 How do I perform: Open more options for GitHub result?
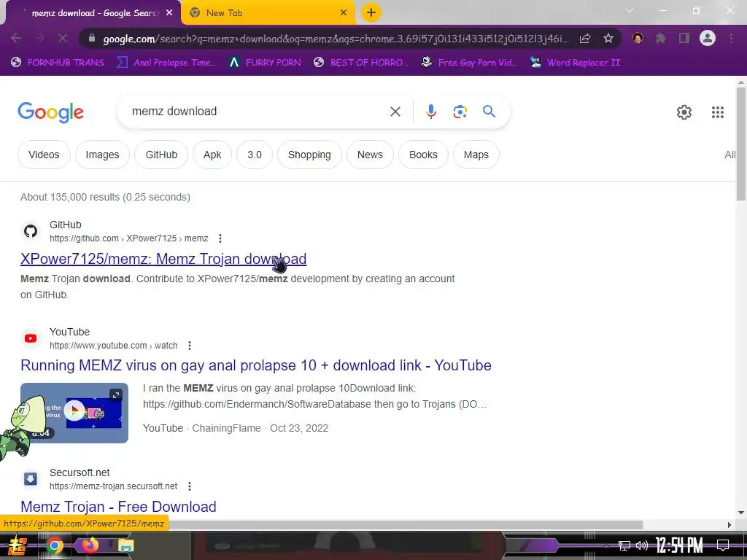(220, 238)
